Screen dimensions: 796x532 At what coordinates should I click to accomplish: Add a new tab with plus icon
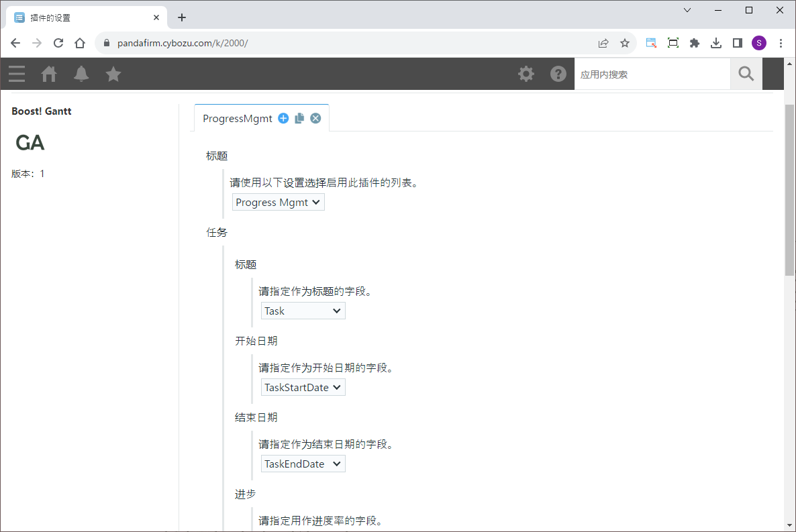click(283, 118)
